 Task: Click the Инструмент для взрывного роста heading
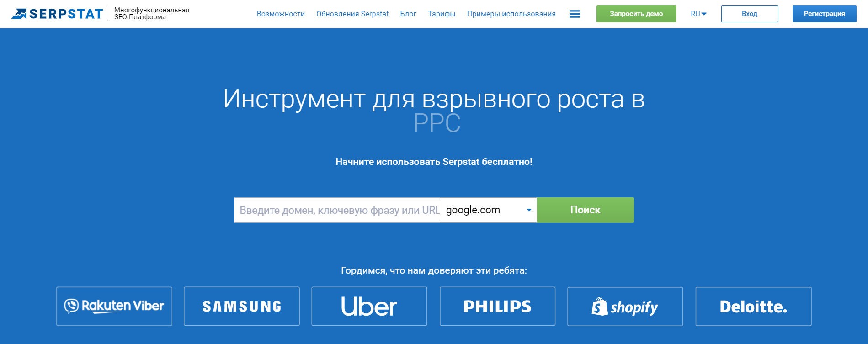click(434, 99)
